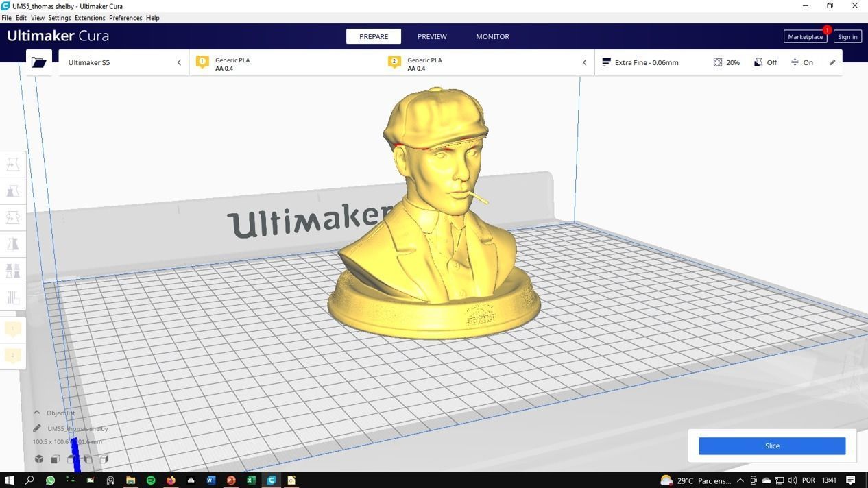The image size is (868, 488).
Task: Click extruder 1 Generic PLA badge
Action: pyautogui.click(x=202, y=62)
